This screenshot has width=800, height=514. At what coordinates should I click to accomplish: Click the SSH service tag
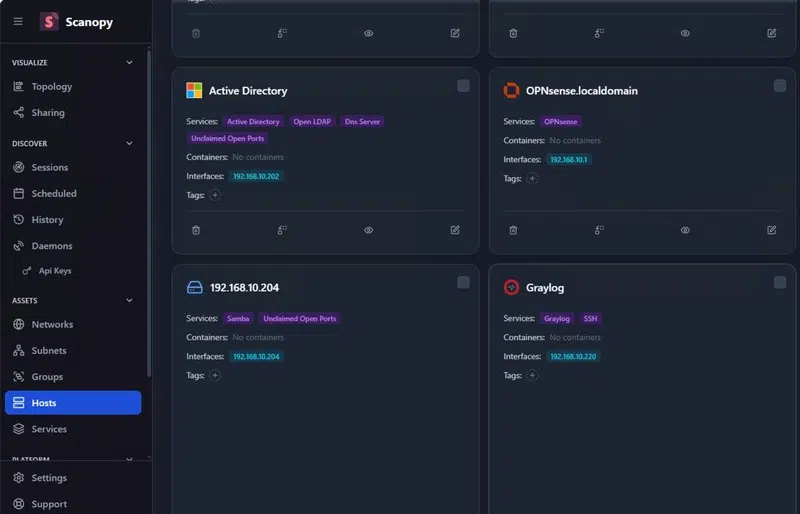pyautogui.click(x=590, y=319)
